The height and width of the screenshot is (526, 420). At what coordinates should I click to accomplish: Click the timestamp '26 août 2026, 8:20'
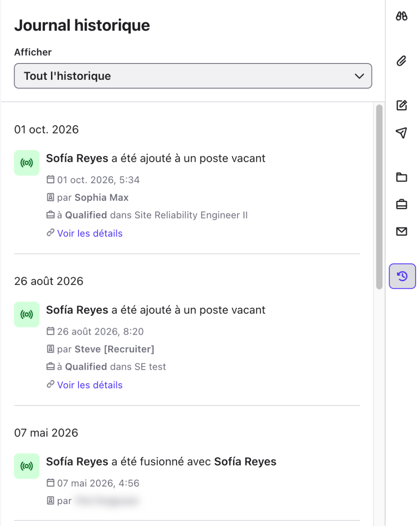click(x=100, y=332)
